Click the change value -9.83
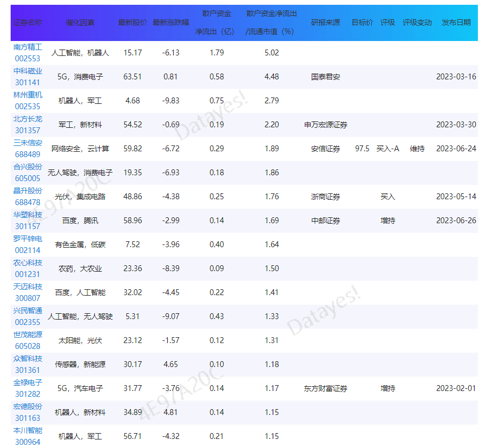The width and height of the screenshot is (488, 448). pyautogui.click(x=171, y=101)
